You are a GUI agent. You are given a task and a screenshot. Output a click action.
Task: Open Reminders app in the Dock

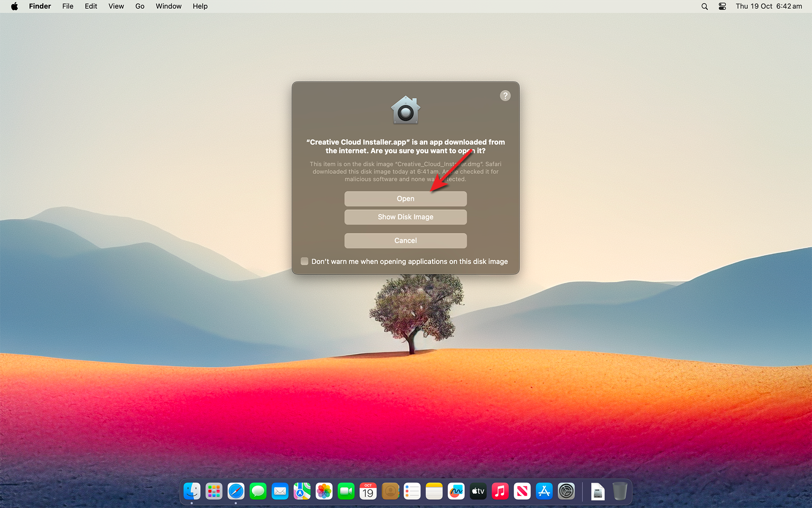click(x=412, y=491)
